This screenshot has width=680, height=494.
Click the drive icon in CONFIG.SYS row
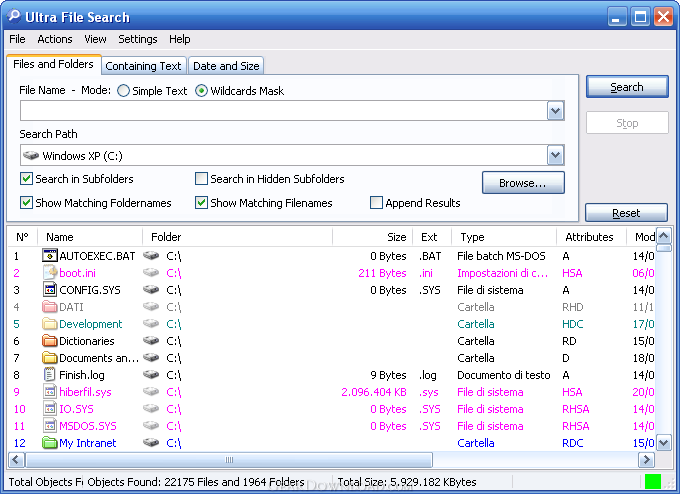(x=151, y=289)
